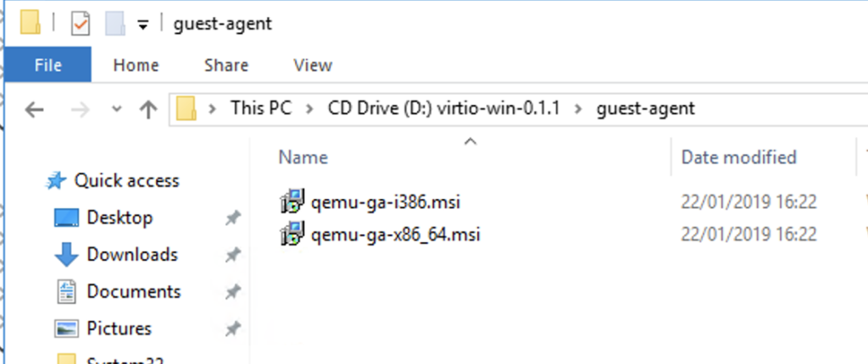The width and height of the screenshot is (868, 364).
Task: Click the New folder icon in title bar
Action: pos(115,24)
